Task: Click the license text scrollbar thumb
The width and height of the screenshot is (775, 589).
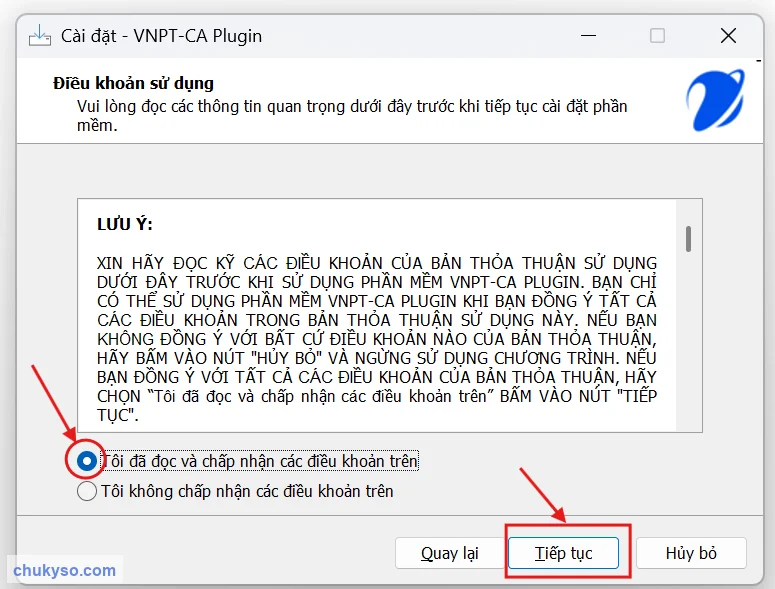Action: point(689,239)
